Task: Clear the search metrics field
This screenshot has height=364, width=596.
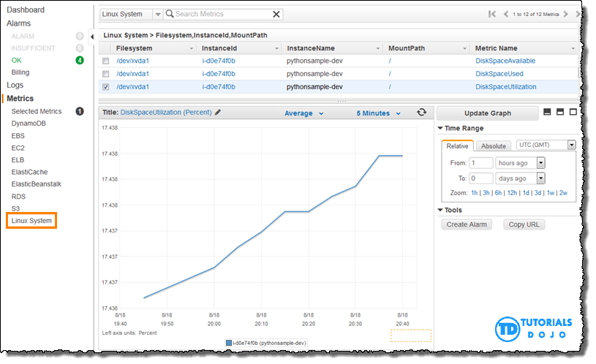Action: [x=276, y=14]
